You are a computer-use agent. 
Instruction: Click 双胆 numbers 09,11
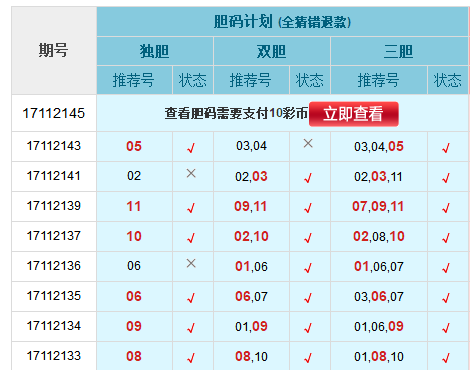pos(251,206)
